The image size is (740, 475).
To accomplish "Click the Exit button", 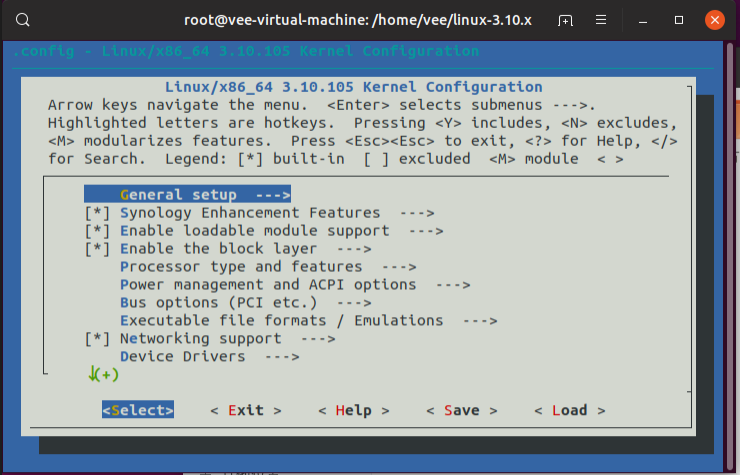I will 246,410.
